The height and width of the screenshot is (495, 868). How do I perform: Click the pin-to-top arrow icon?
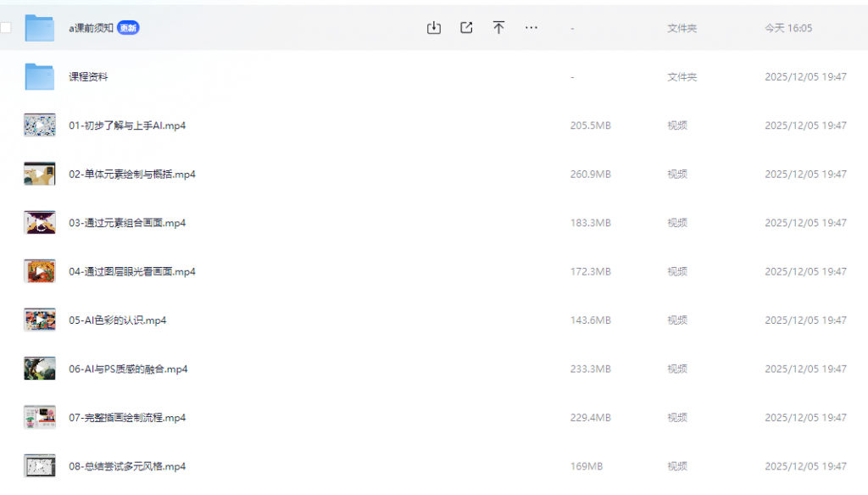coord(498,28)
